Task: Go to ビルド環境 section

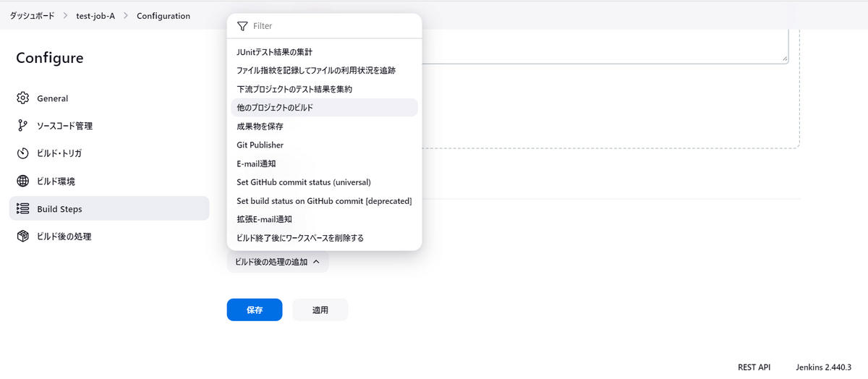Action: tap(109, 181)
